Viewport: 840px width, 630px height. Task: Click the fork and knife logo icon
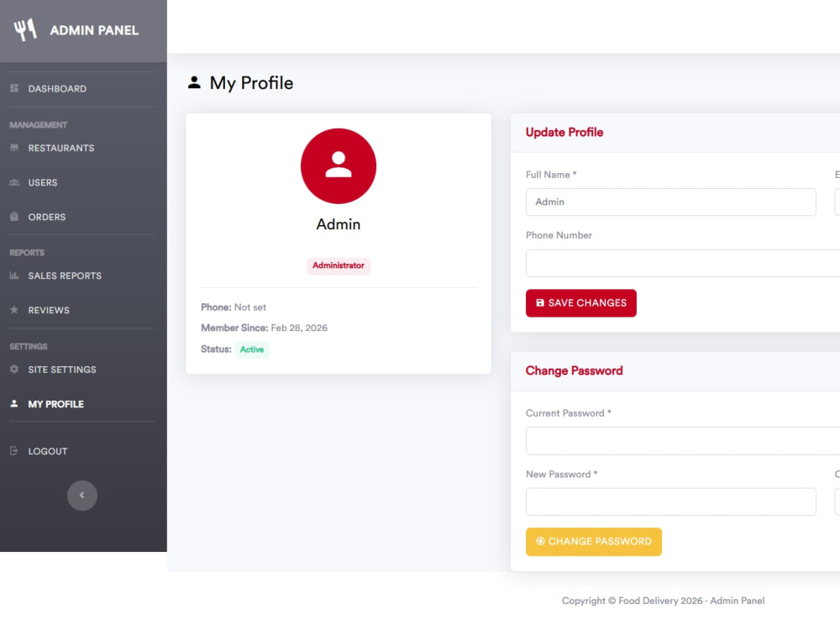(25, 30)
